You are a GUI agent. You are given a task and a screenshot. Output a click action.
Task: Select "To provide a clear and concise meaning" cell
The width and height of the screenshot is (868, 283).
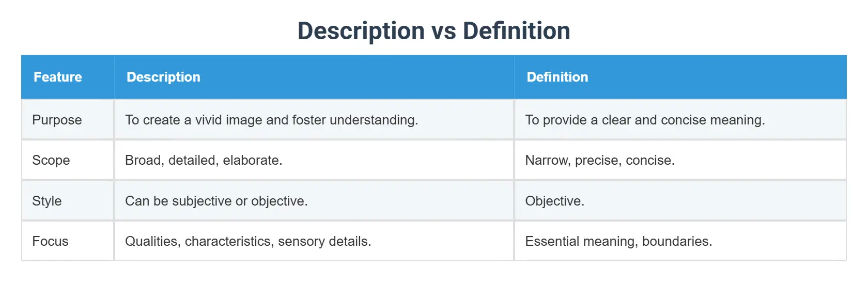(x=645, y=120)
